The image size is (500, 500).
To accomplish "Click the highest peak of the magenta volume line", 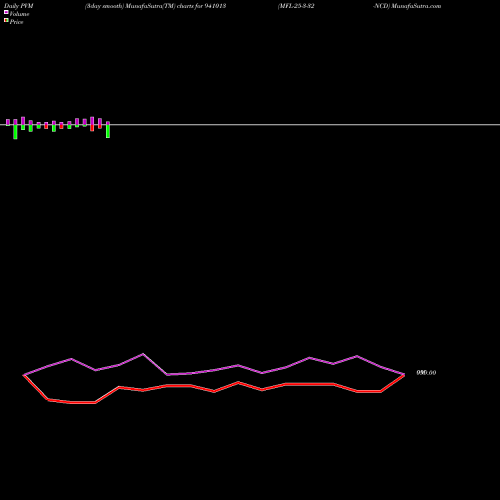I will tap(143, 354).
